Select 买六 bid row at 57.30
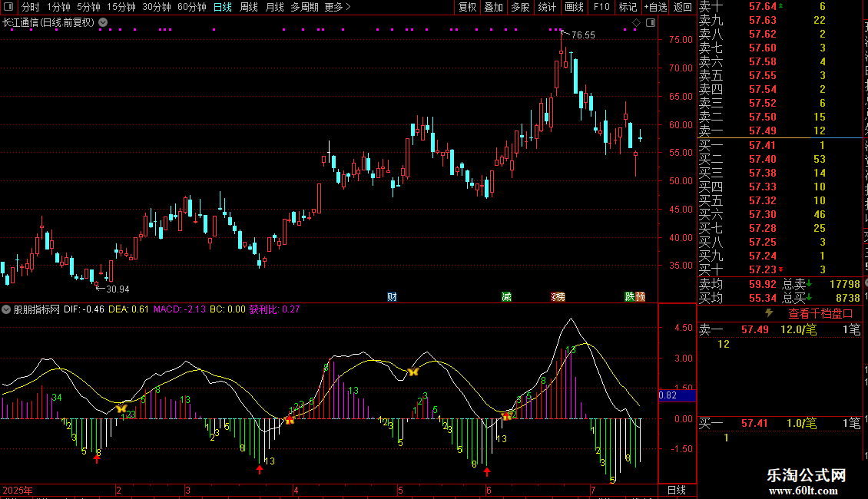The image size is (868, 499). [x=780, y=215]
